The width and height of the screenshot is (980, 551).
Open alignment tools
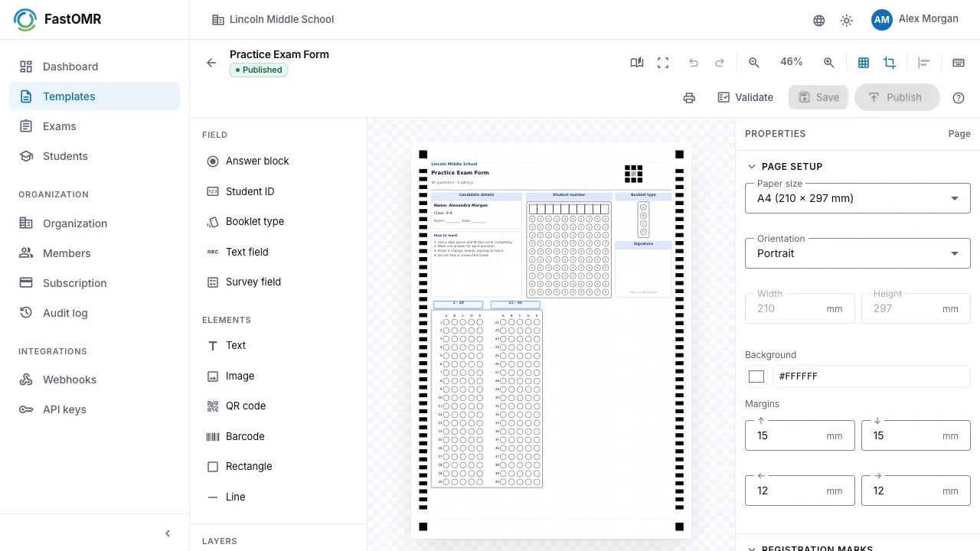(924, 63)
